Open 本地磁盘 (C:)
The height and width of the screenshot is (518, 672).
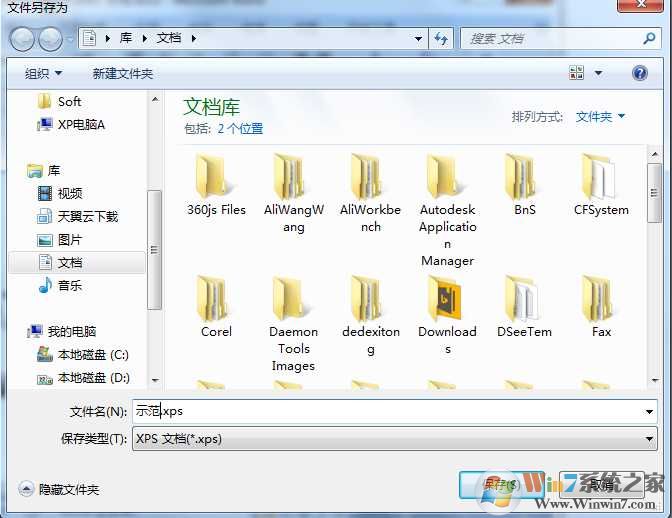83,355
